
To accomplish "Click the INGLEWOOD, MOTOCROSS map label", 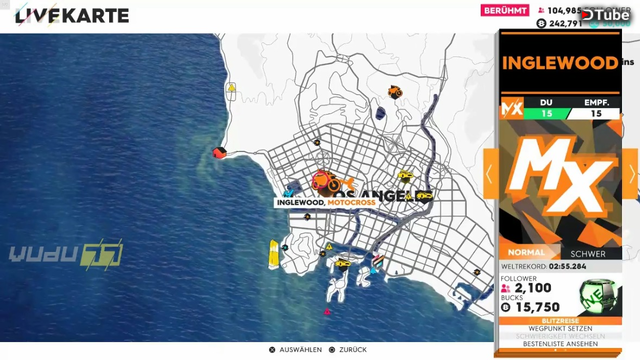I will point(326,202).
